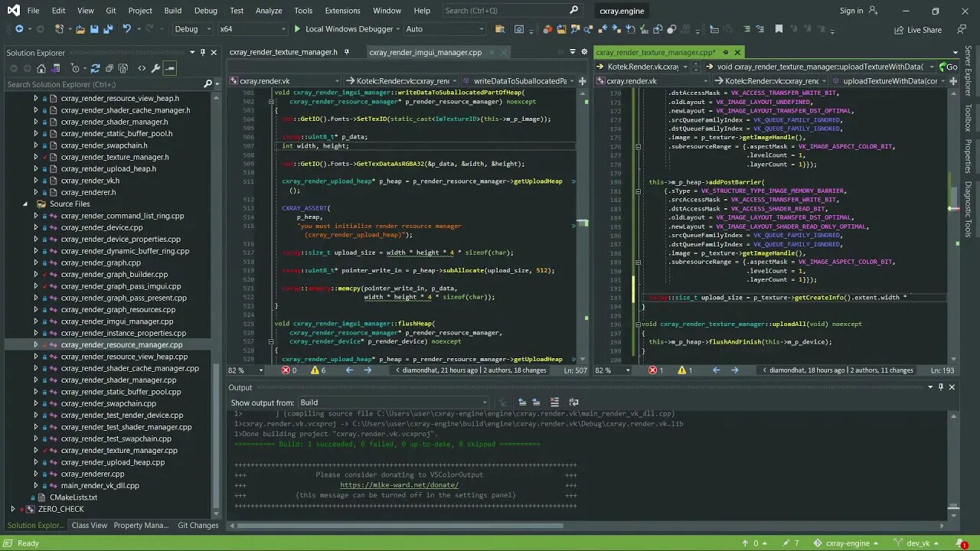Switch to the Class View tab
Viewport: 980px width, 551px height.
[x=90, y=526]
